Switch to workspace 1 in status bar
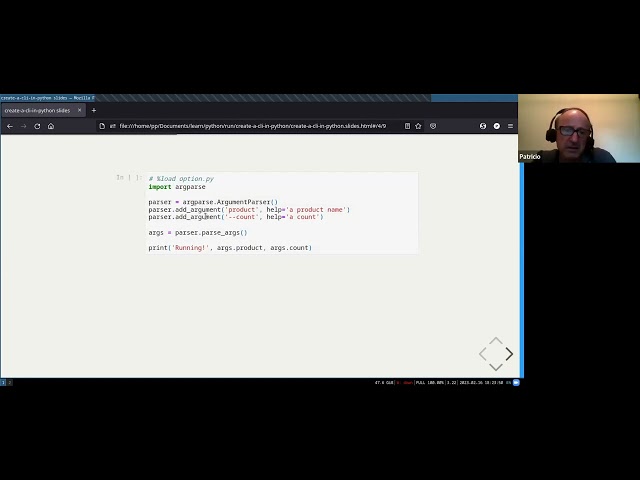 coord(3,382)
